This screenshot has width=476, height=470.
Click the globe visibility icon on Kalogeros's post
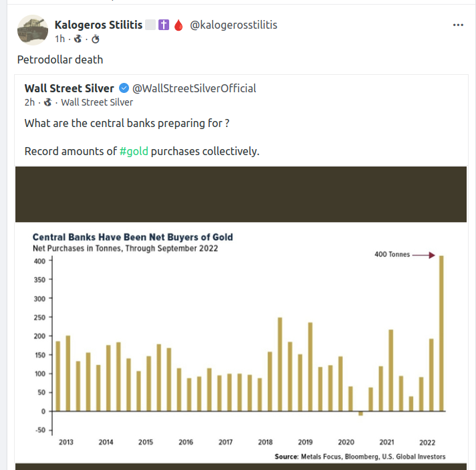[x=78, y=39]
